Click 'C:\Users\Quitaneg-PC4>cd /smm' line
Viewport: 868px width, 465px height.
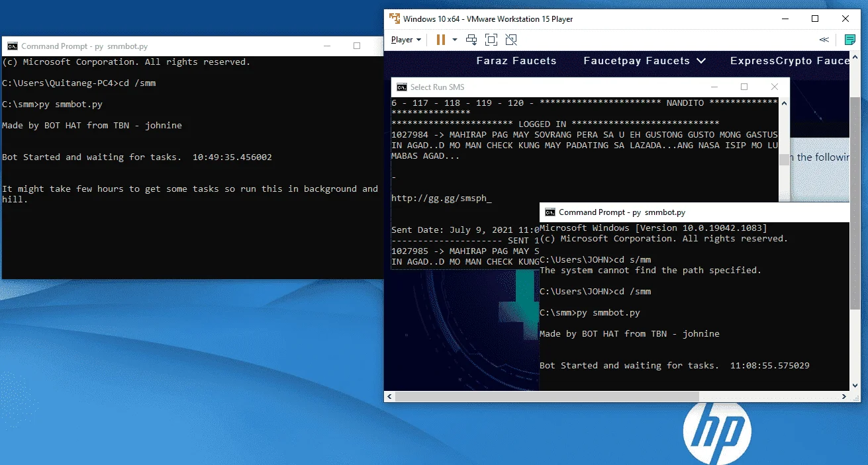click(79, 83)
